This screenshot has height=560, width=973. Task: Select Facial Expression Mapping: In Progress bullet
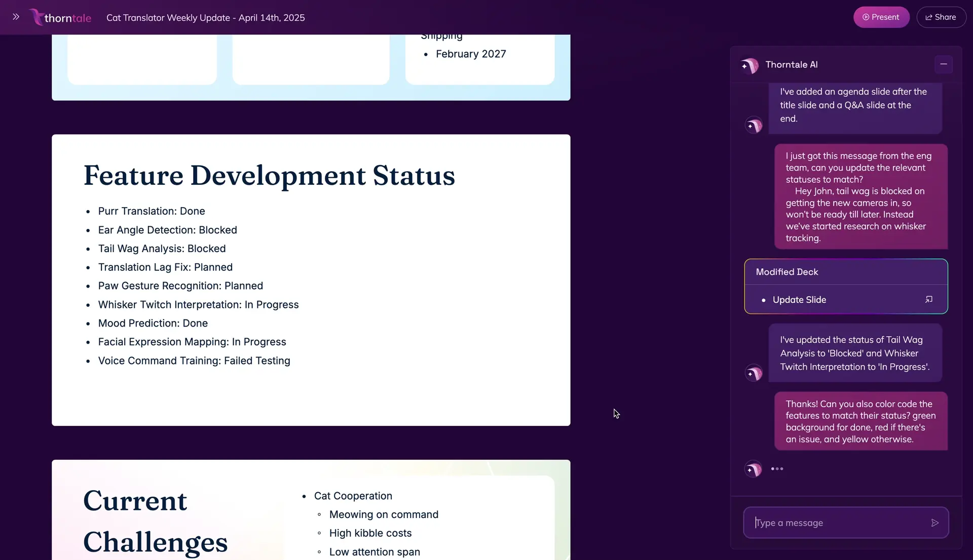click(x=192, y=342)
